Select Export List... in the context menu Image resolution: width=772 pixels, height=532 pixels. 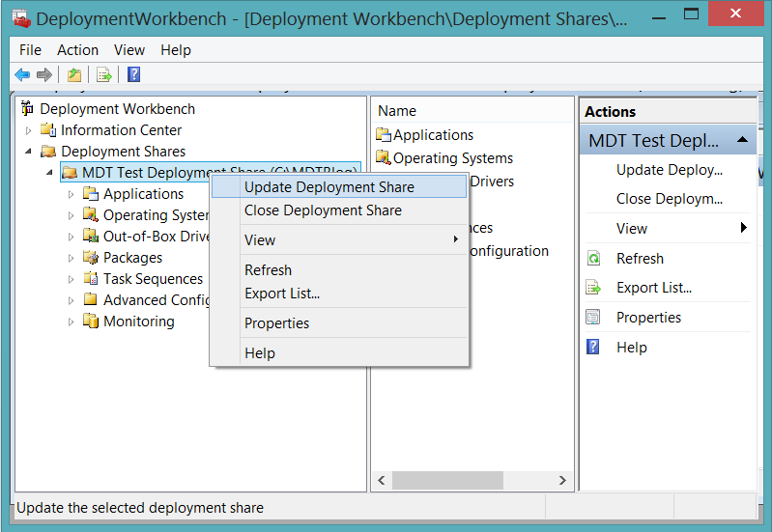[339, 293]
